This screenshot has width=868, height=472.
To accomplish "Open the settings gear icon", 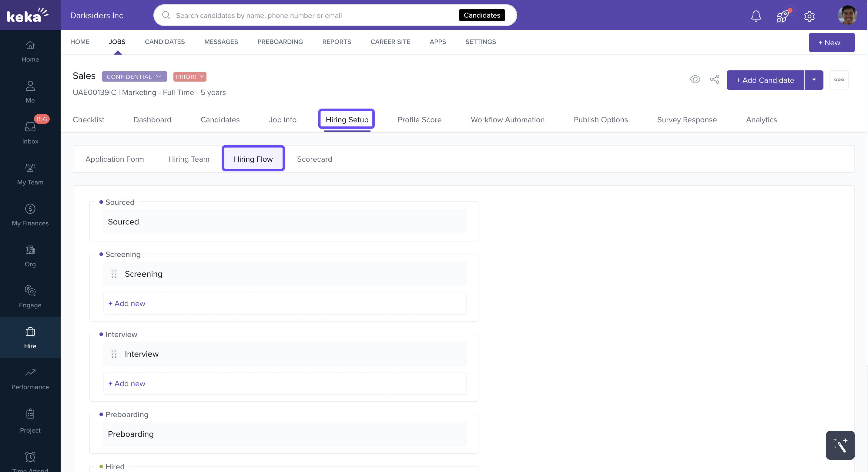I will [809, 16].
